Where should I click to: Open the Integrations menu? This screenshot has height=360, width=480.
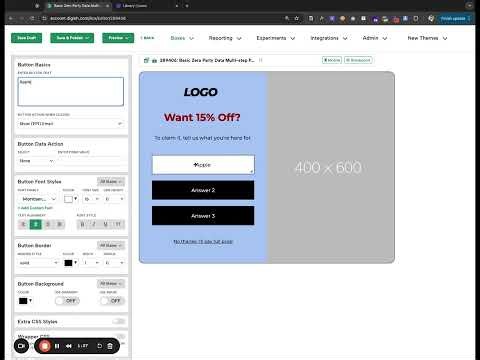329,38
